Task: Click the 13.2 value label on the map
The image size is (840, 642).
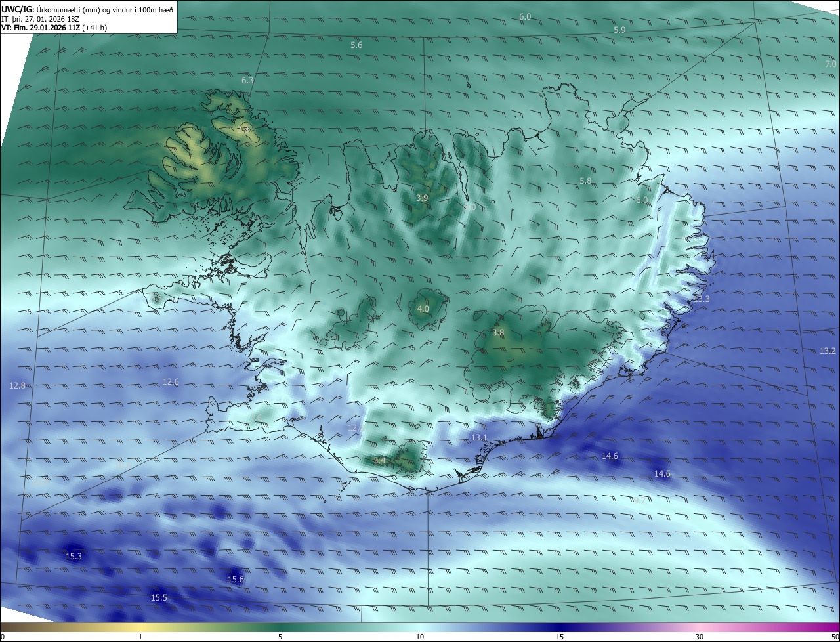Action: pyautogui.click(x=828, y=351)
